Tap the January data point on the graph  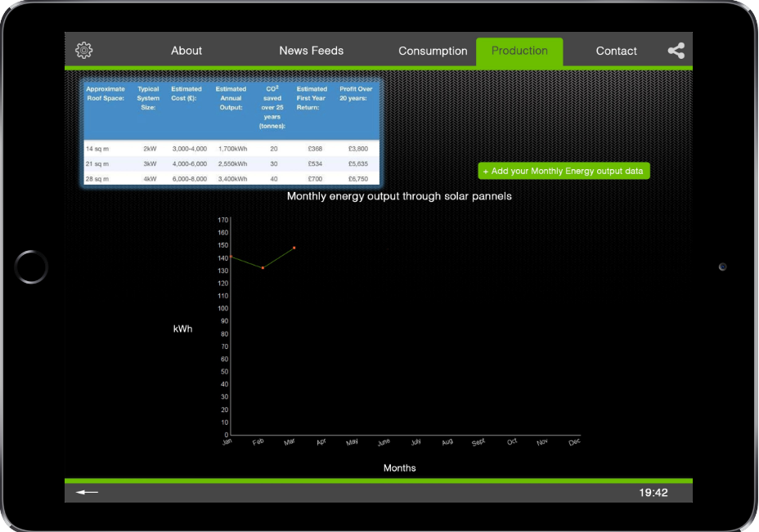[x=231, y=257]
